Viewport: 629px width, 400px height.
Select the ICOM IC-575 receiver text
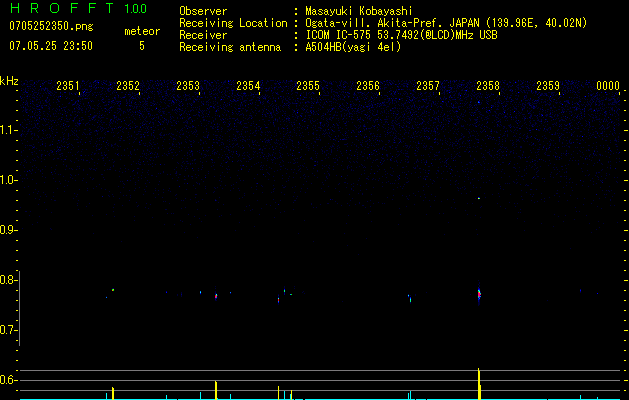coord(402,35)
